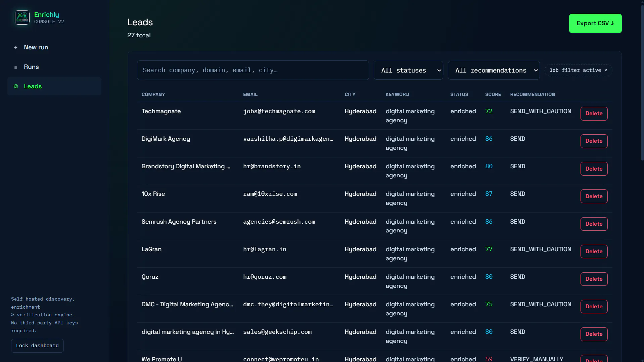Viewport: 644px width, 362px height.
Task: Click the target icon beside Leads
Action: point(15,86)
